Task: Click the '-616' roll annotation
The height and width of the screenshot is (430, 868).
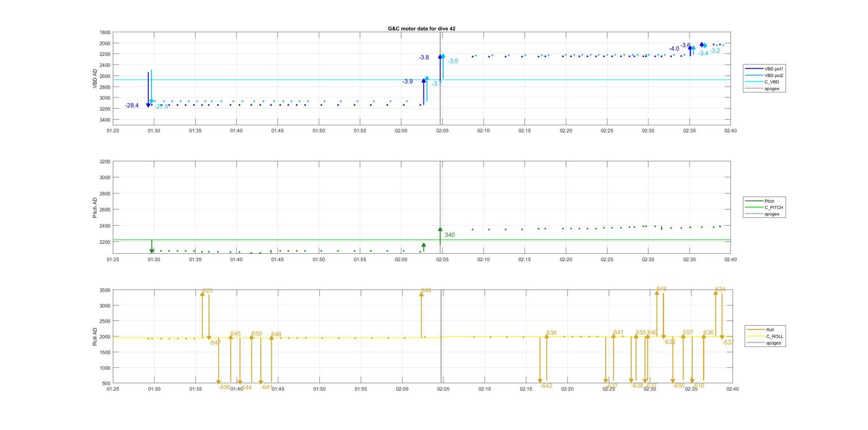Action: (698, 385)
